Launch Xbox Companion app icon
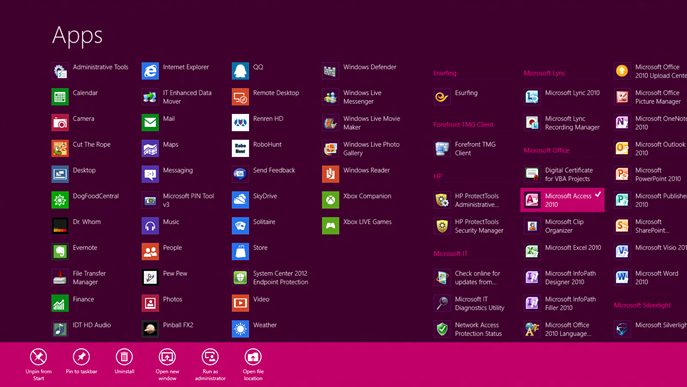This screenshot has width=687, height=387. 331,200
